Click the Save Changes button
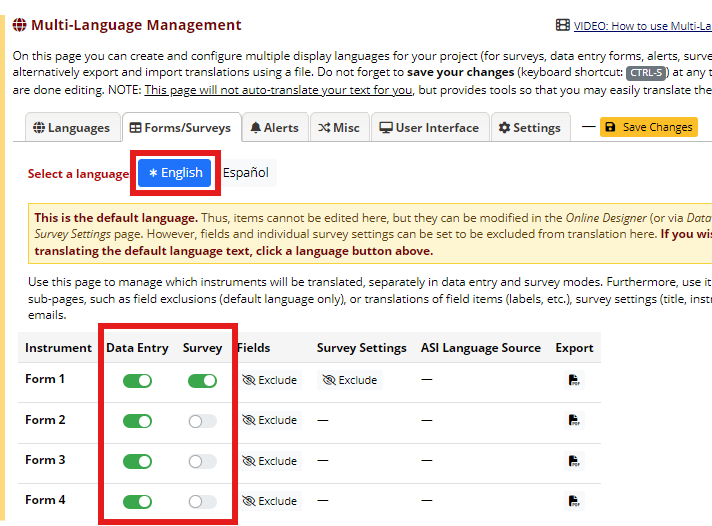 649,127
